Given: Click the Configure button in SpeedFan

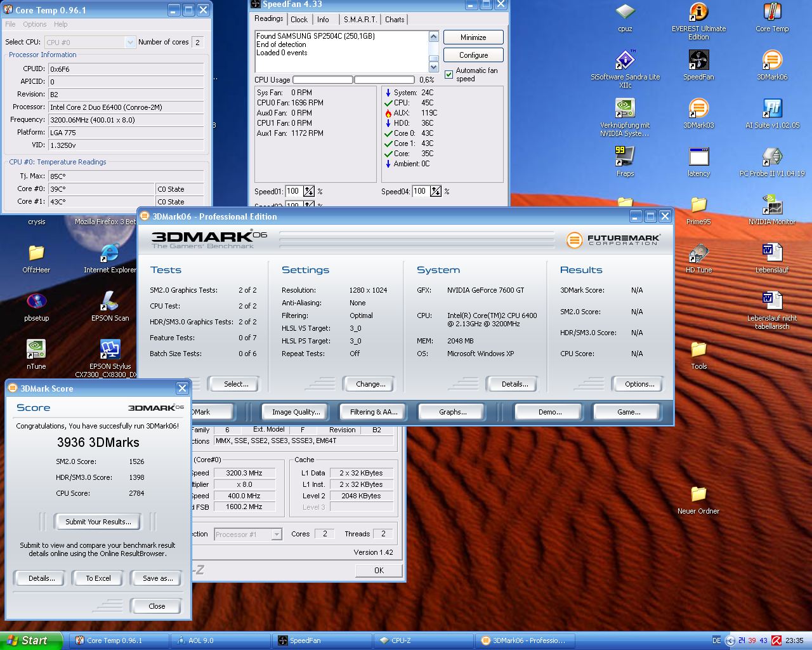Looking at the screenshot, I should [473, 55].
